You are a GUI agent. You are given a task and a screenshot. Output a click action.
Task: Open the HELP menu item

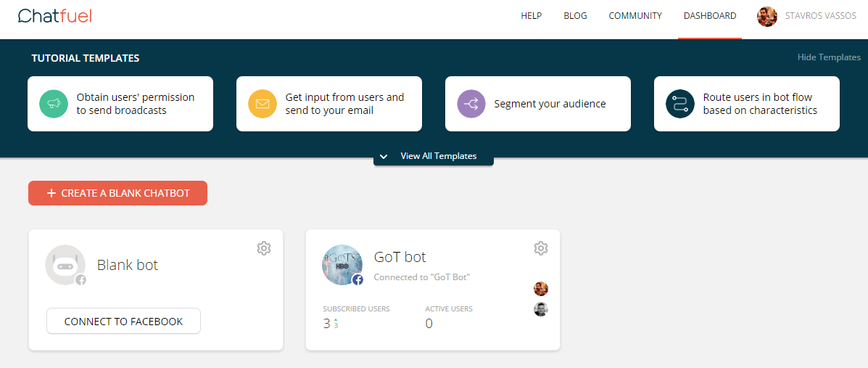point(531,15)
